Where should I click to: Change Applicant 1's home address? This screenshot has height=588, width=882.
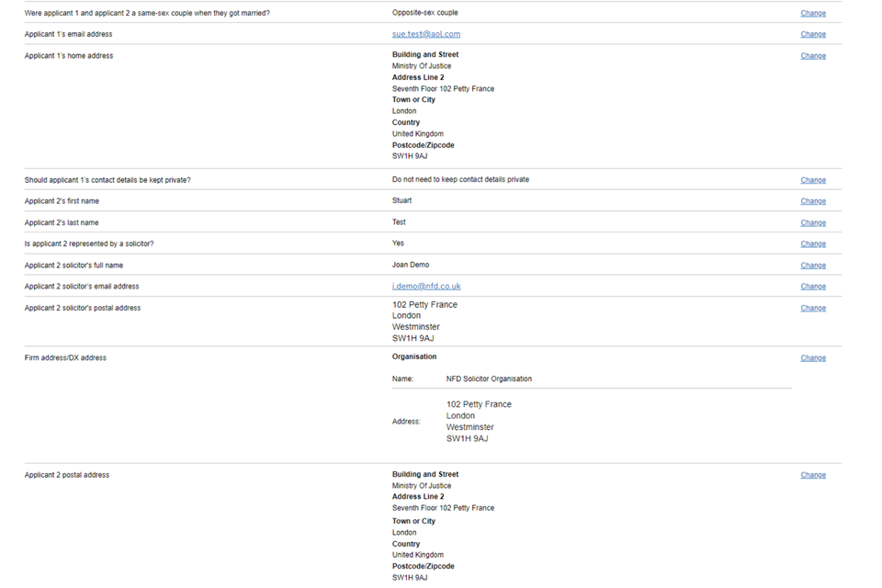(x=812, y=56)
